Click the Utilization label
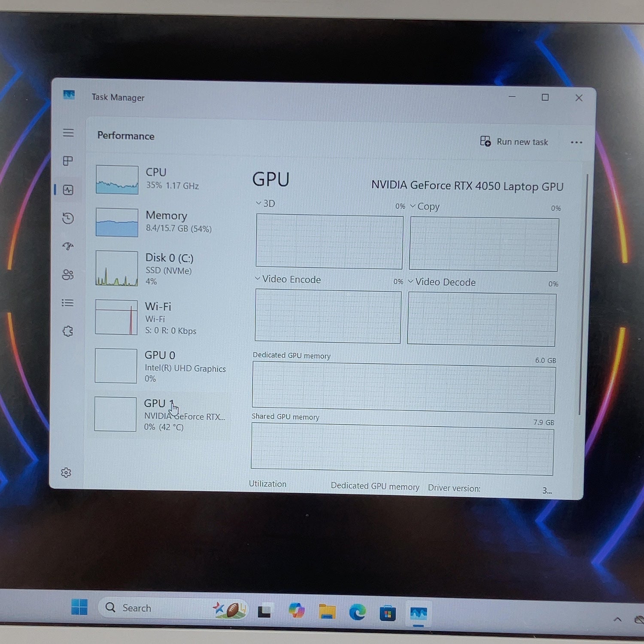This screenshot has width=644, height=644. 267,484
